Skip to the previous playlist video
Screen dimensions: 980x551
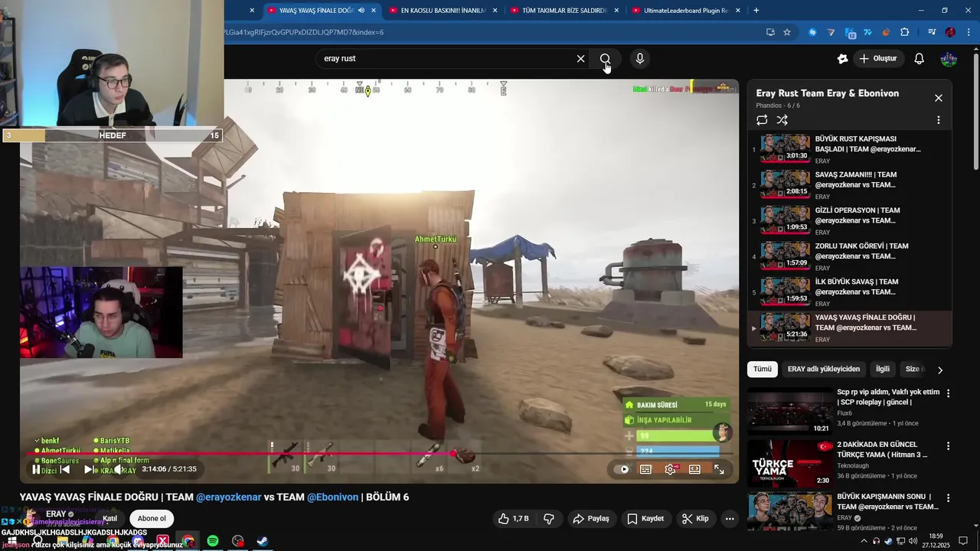click(65, 470)
